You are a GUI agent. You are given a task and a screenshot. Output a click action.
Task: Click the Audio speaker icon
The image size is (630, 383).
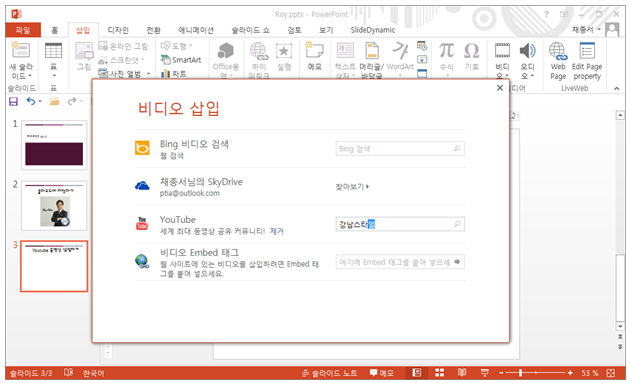tap(527, 51)
